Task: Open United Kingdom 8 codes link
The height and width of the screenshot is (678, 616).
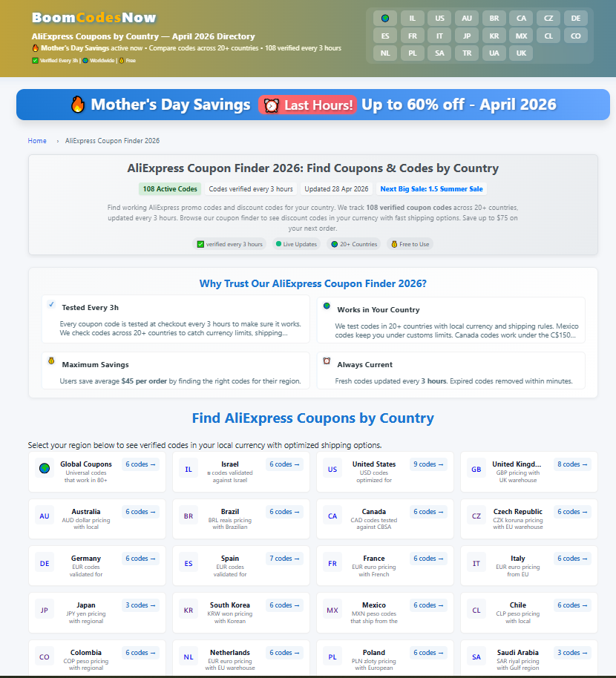Action: (x=572, y=464)
